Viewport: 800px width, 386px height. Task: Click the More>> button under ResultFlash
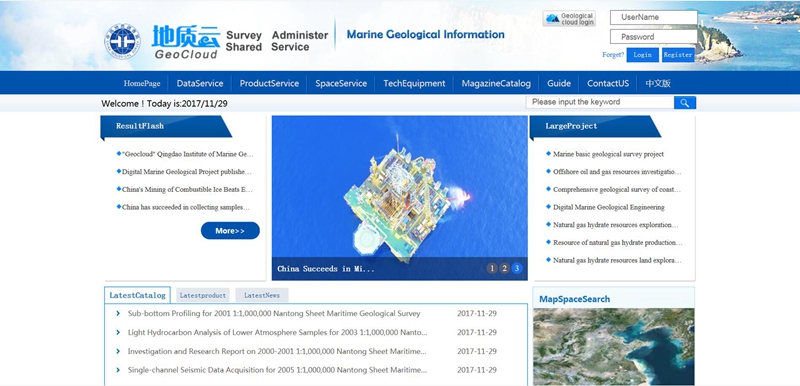[230, 230]
